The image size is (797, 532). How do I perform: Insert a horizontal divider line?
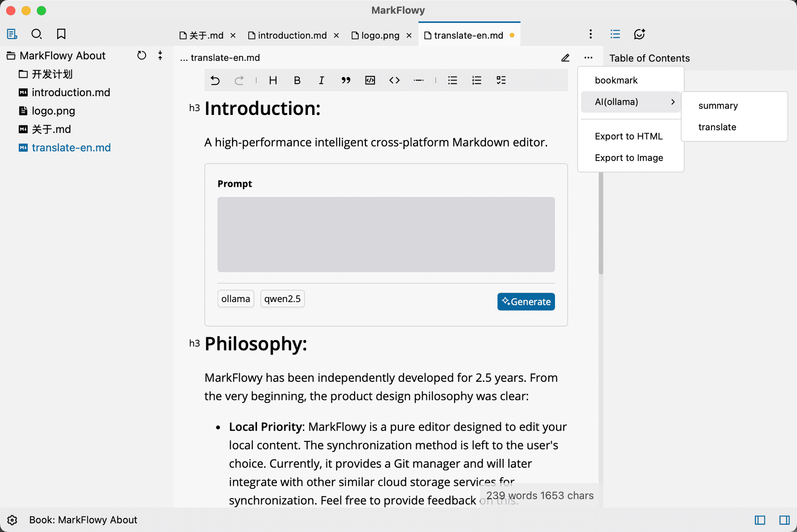[x=419, y=81]
